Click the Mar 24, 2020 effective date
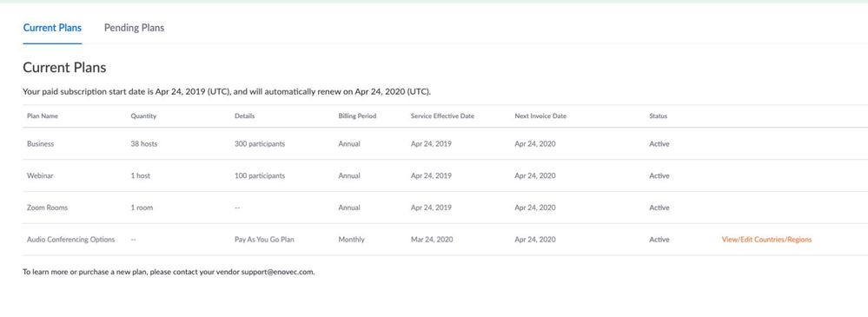 pos(432,240)
